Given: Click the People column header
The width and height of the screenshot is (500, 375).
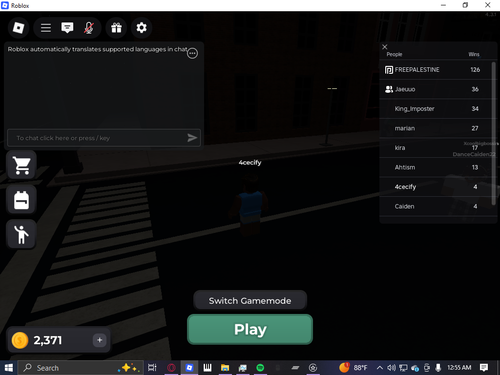Looking at the screenshot, I should click(x=394, y=54).
